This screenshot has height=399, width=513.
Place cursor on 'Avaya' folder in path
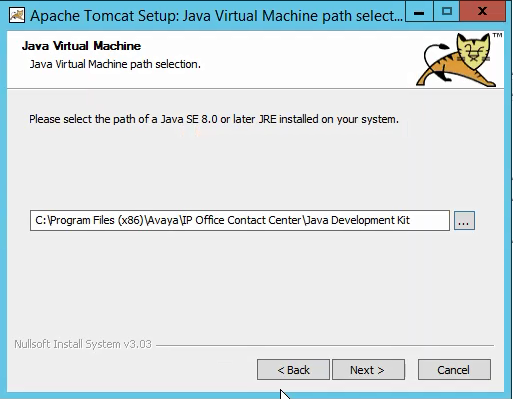tap(163, 220)
